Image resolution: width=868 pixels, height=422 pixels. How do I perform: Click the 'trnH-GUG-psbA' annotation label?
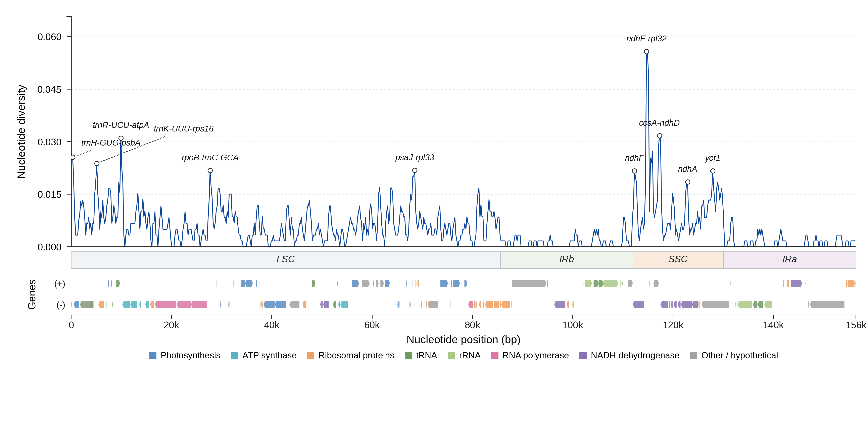tap(111, 143)
